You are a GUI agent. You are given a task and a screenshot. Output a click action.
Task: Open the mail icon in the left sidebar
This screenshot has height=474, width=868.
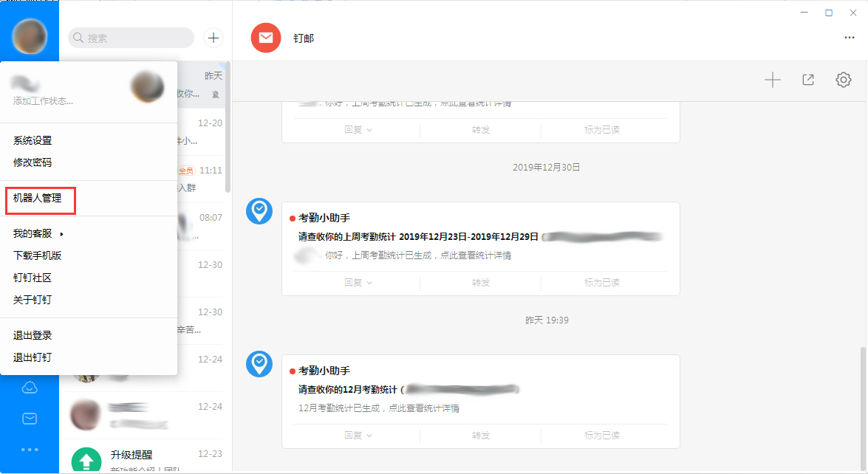30,418
